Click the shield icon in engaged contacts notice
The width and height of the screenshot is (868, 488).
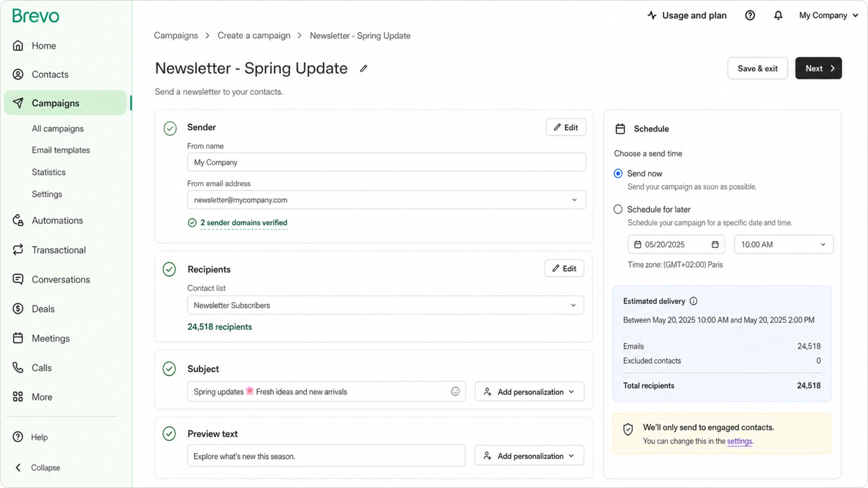click(x=628, y=429)
